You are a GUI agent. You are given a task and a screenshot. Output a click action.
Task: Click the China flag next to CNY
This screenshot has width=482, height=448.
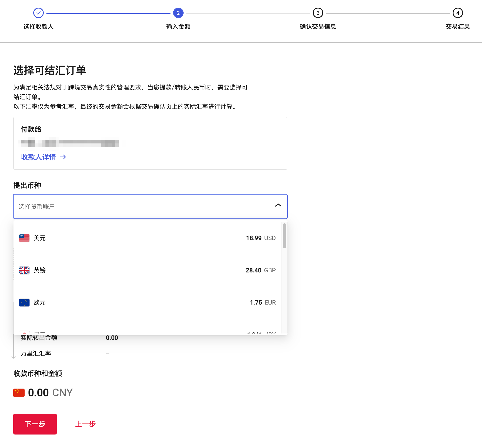coord(19,392)
